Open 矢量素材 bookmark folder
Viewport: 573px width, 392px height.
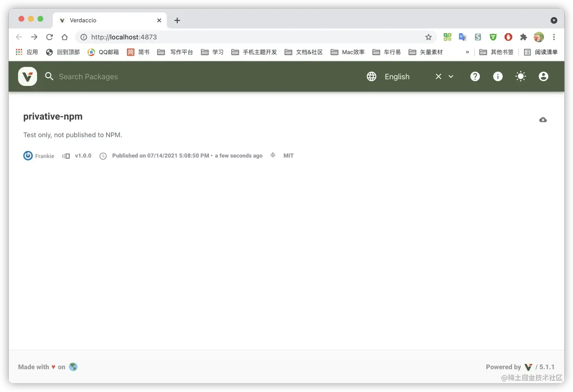pos(426,52)
